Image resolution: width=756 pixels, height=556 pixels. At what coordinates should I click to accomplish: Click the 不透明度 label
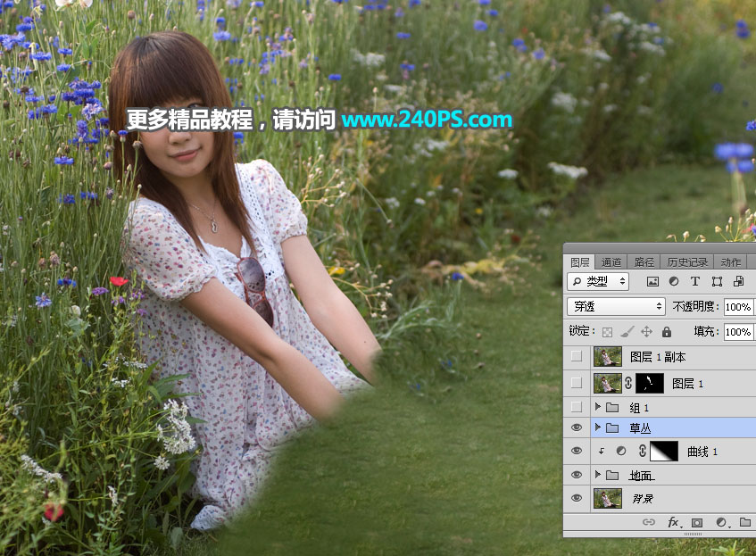[695, 307]
